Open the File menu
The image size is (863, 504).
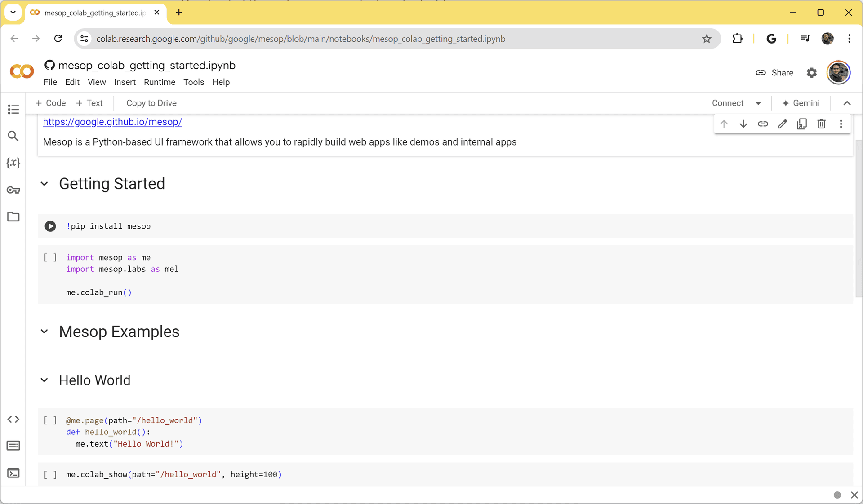[x=50, y=82]
